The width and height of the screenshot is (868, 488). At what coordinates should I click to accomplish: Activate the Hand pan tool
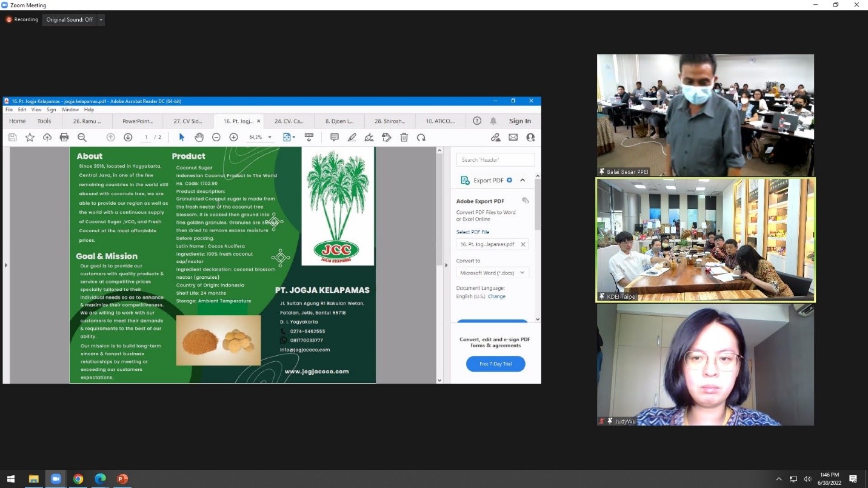pos(199,138)
